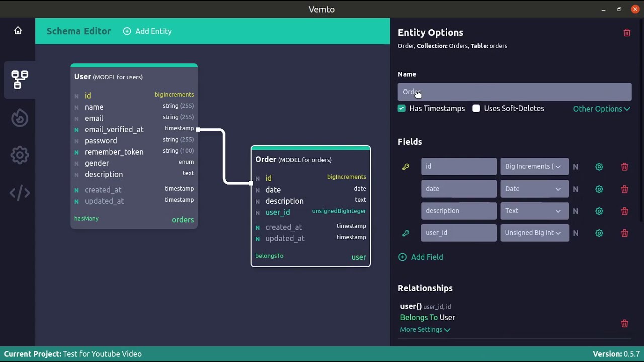
Task: Click the Add Entity plus icon
Action: [127, 31]
